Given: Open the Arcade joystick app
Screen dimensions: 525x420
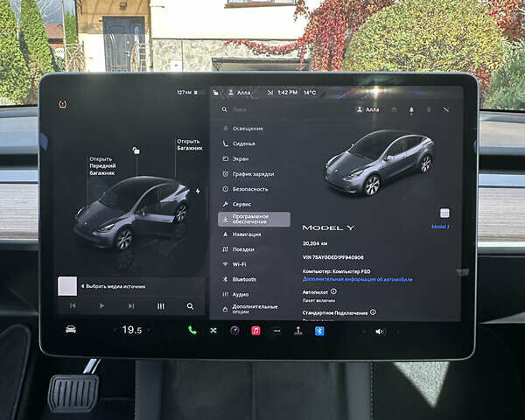Looking at the screenshot, I should 298,331.
